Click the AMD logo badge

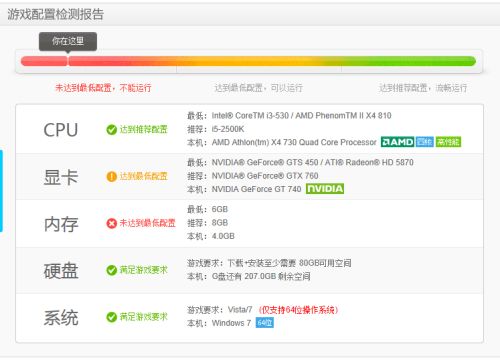tap(397, 142)
